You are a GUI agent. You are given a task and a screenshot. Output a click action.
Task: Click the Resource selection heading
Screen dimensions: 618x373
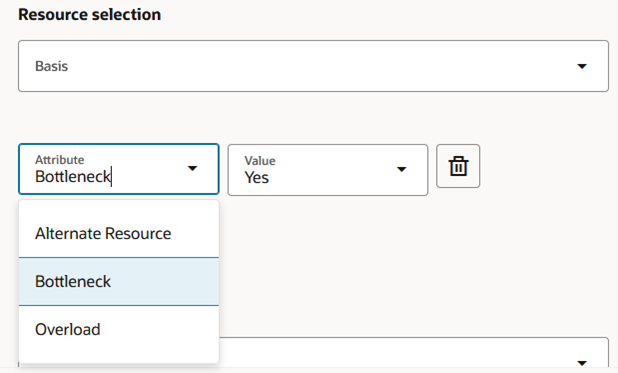point(89,15)
